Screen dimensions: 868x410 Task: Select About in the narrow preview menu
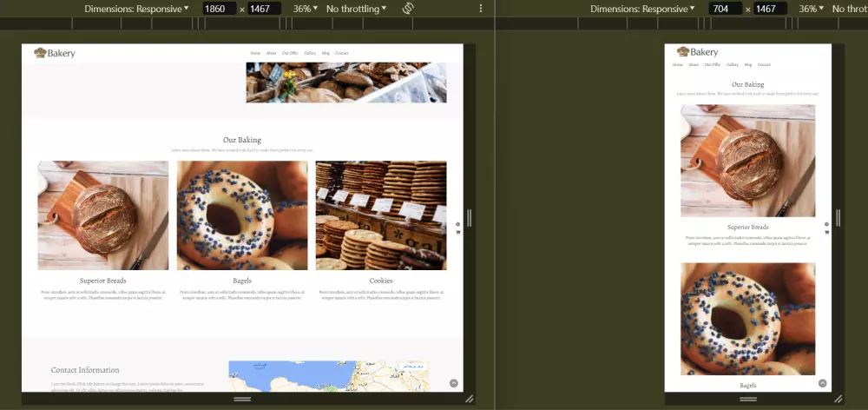coord(694,65)
